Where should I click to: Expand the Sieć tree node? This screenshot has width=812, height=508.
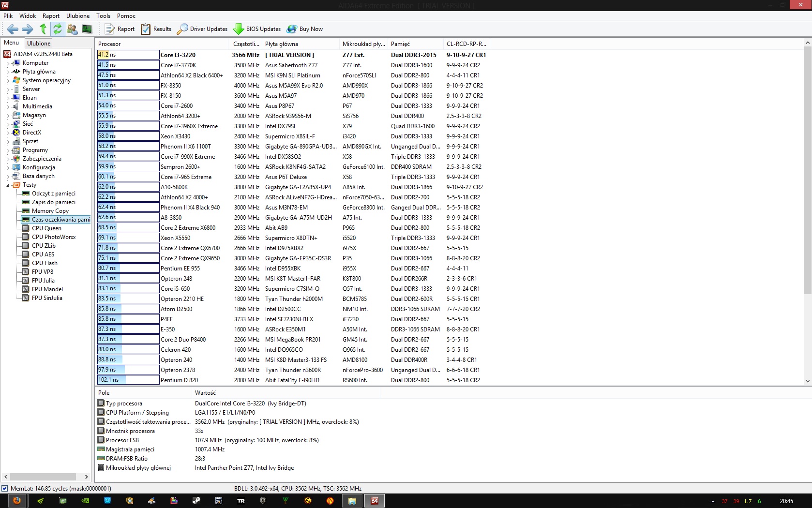(x=8, y=124)
